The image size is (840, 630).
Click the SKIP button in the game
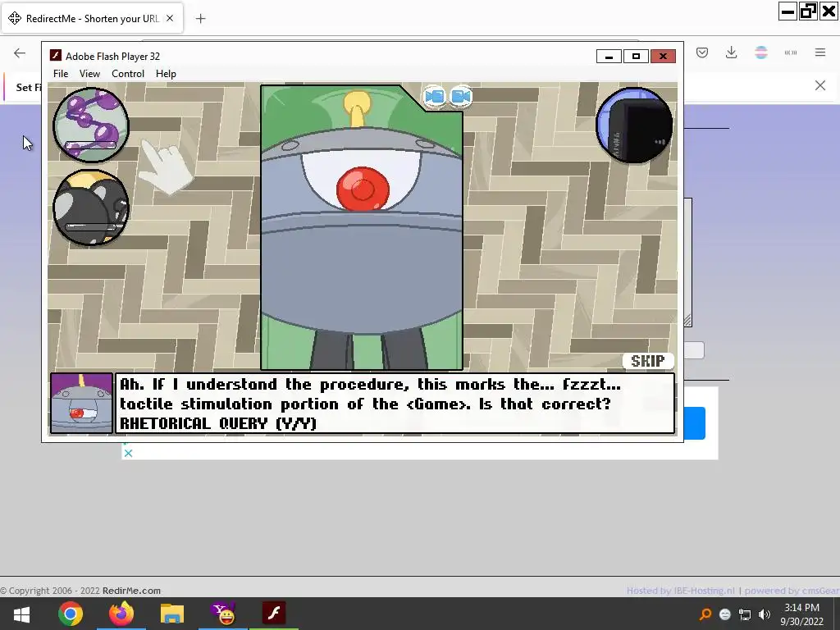pos(648,361)
